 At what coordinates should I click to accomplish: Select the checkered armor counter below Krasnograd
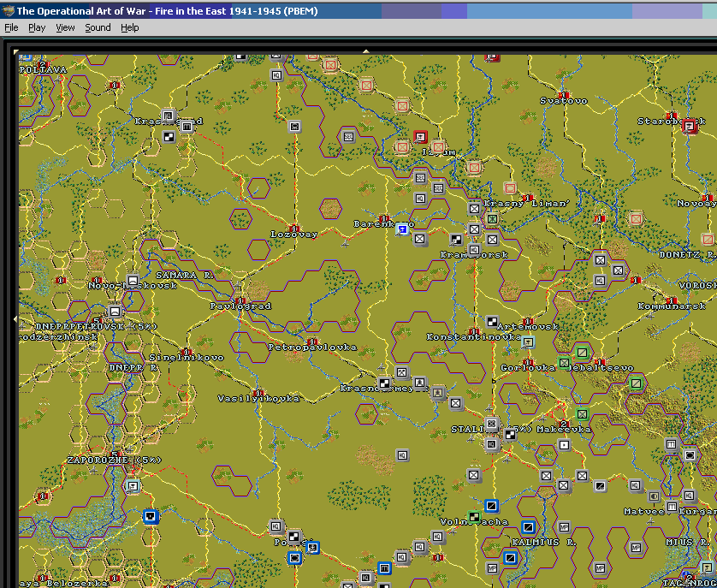pyautogui.click(x=169, y=136)
